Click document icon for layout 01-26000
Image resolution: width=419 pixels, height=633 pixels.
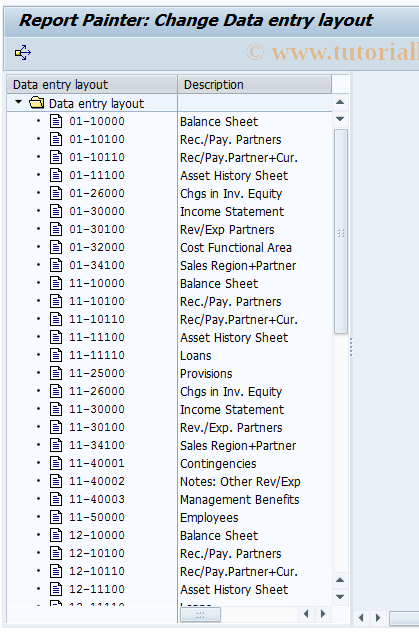(56, 193)
